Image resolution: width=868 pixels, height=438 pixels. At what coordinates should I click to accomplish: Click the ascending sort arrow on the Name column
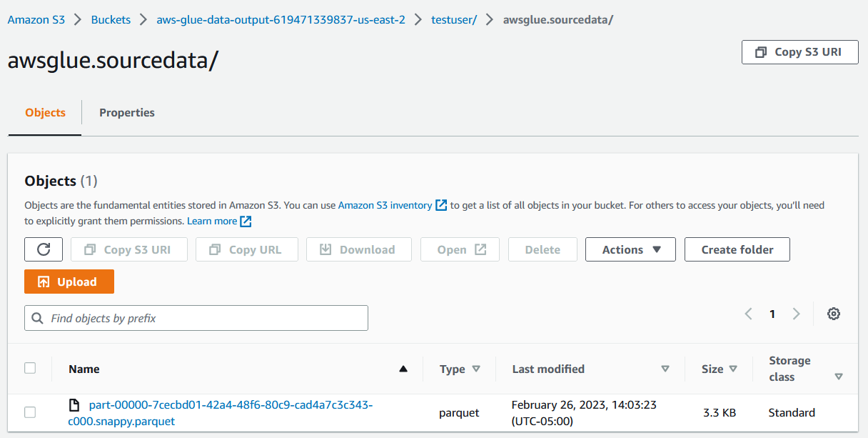click(403, 369)
